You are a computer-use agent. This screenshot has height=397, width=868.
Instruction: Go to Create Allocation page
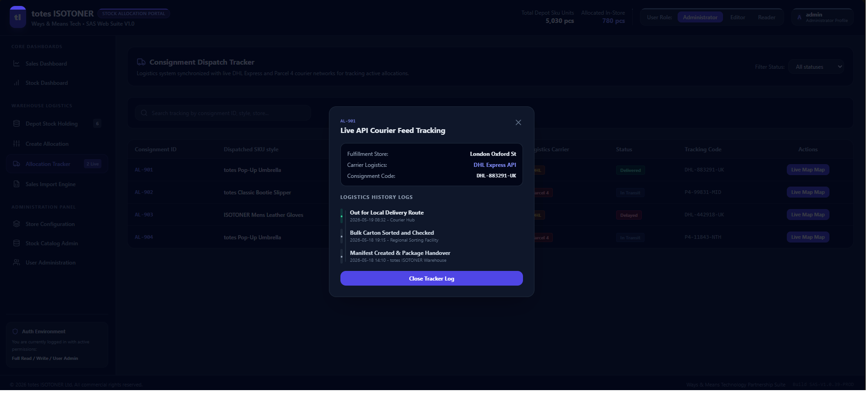[x=57, y=144]
